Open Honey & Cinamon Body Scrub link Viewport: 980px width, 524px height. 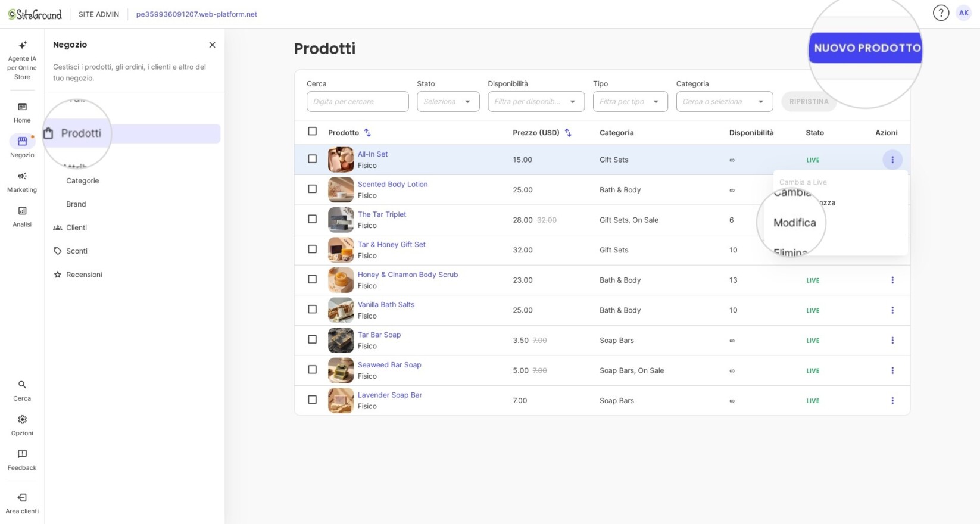tap(408, 275)
